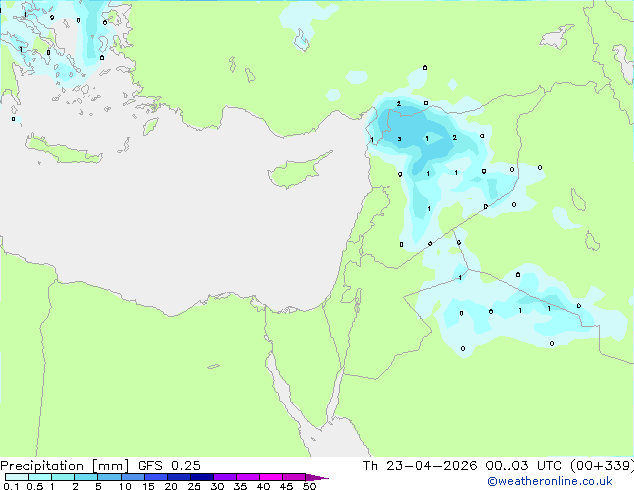The image size is (634, 490).
Task: Click the Cyprus island on map
Action: [295, 172]
